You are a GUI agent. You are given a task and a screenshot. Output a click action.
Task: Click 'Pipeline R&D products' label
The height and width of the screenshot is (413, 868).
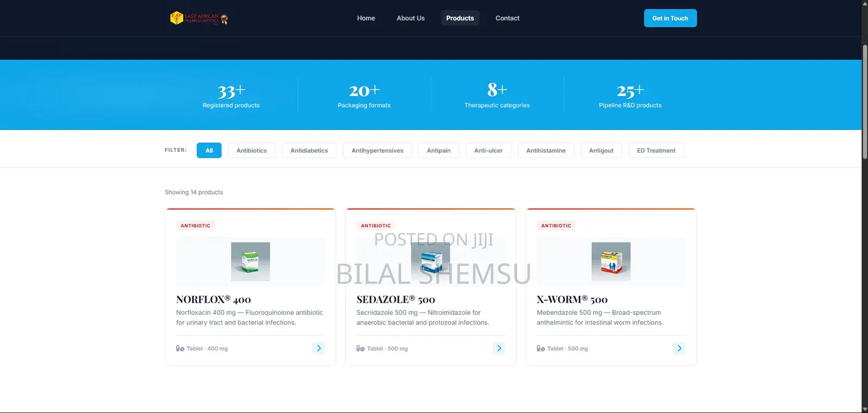pyautogui.click(x=630, y=105)
